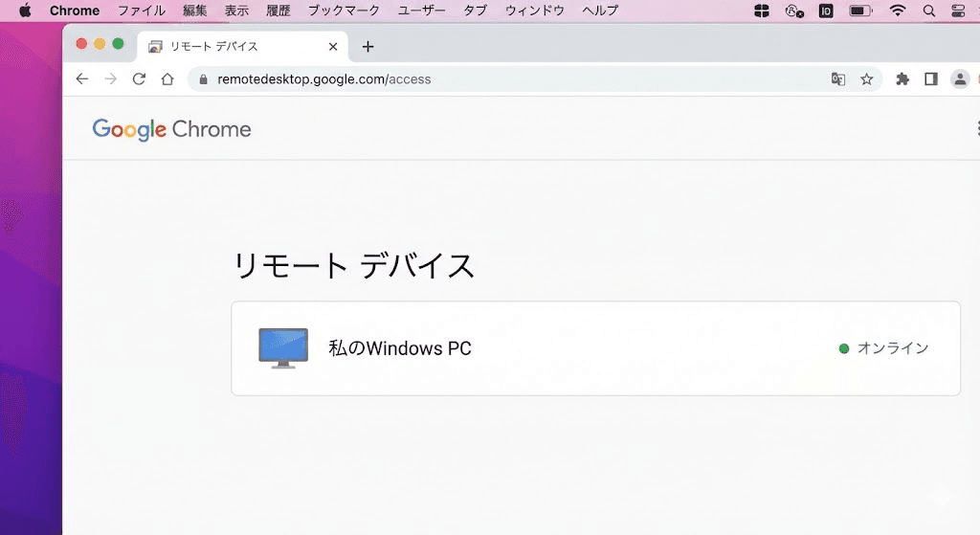Open Control Center in menu bar
980x535 pixels.
click(958, 11)
